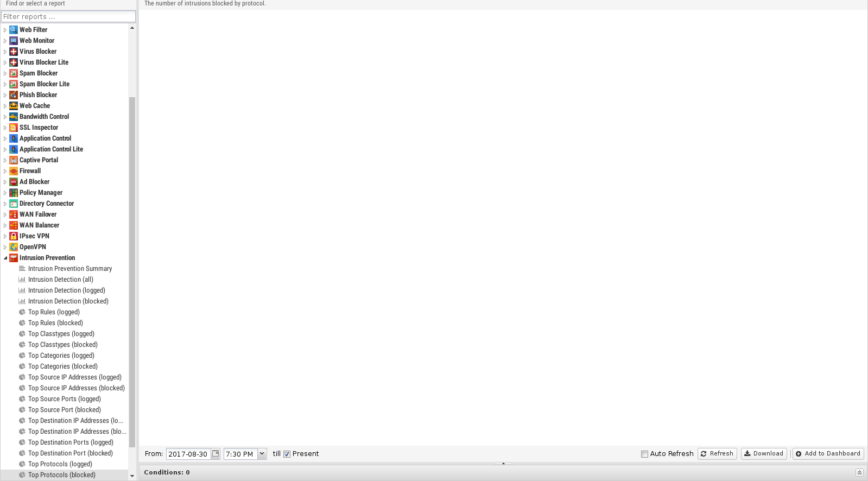Expand the OpenVPN tree node
This screenshot has width=868, height=481.
[x=5, y=247]
